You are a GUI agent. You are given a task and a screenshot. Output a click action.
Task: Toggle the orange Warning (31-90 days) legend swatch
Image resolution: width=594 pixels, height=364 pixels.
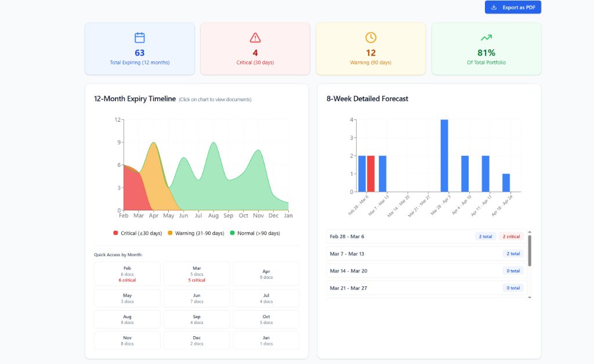click(x=170, y=233)
